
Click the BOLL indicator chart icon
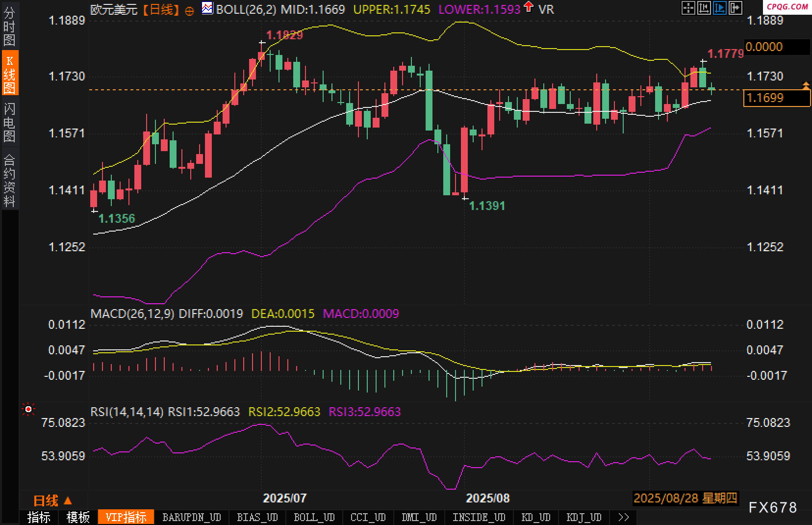click(x=207, y=8)
